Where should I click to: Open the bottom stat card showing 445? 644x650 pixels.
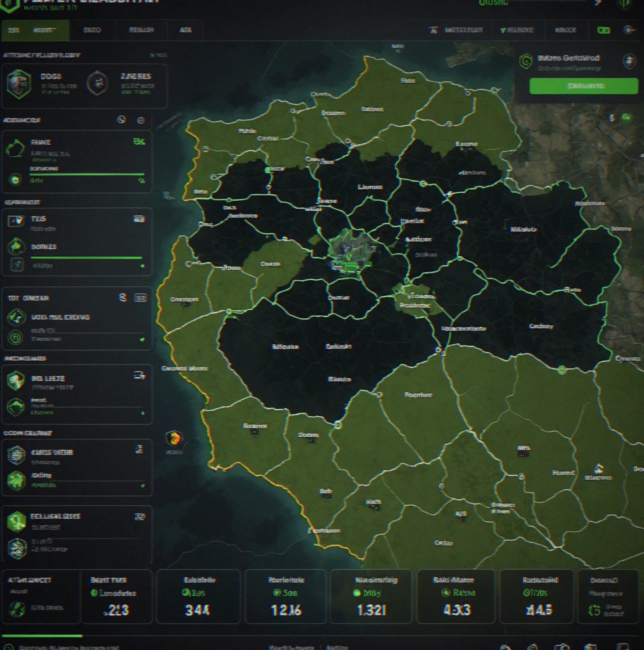[x=537, y=596]
